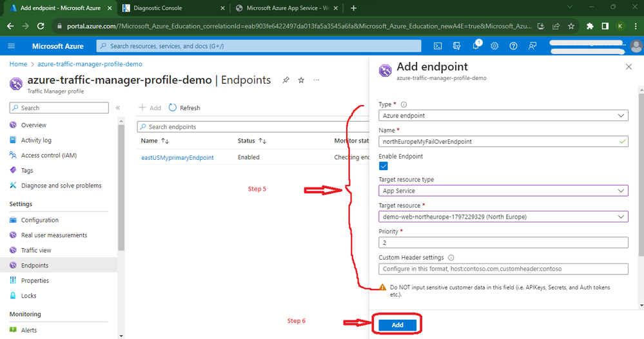The image size is (644, 339).
Task: Click the blue Add button
Action: point(397,325)
